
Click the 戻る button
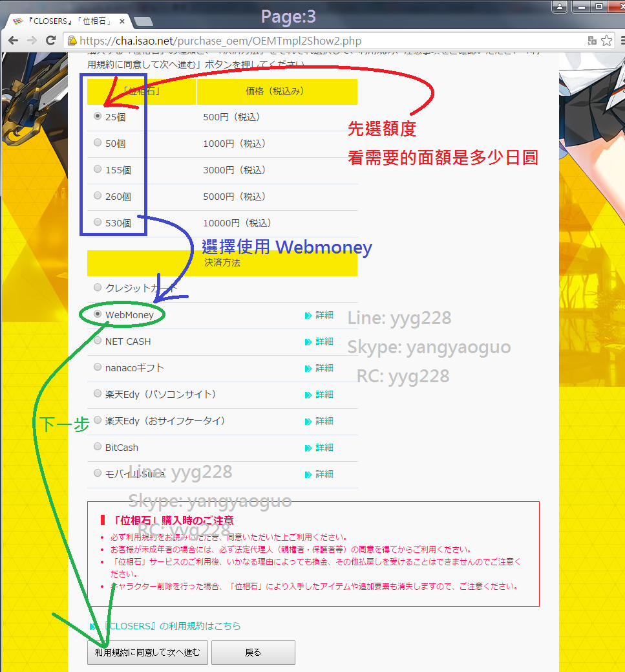click(x=253, y=653)
